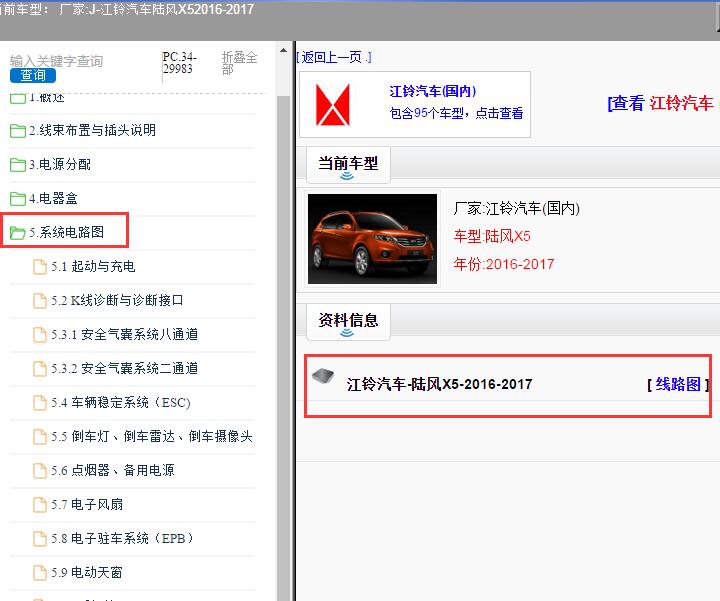Expand folder 2.线束布置与插头说明
Viewport: 720px width, 601px height.
(x=92, y=130)
